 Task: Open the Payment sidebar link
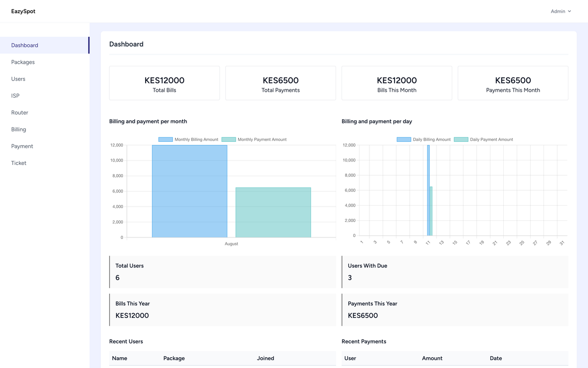[x=22, y=146]
